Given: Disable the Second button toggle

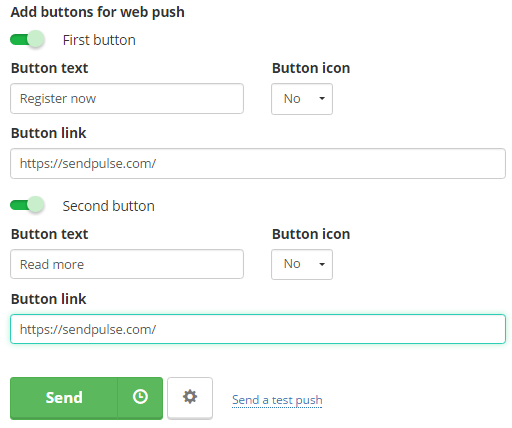Looking at the screenshot, I should click(x=27, y=205).
